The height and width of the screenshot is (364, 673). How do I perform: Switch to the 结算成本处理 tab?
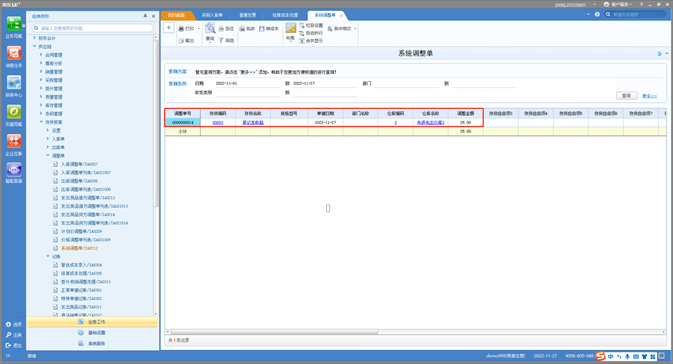[285, 15]
